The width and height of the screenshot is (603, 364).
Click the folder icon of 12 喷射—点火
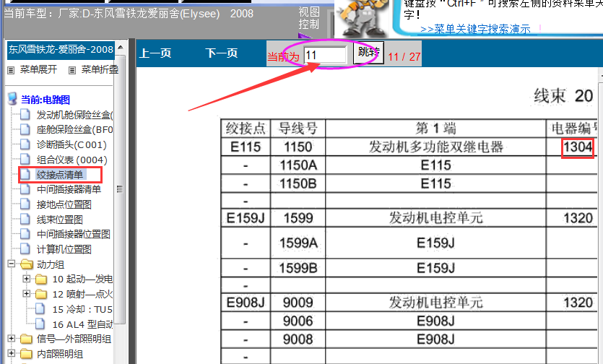41,295
